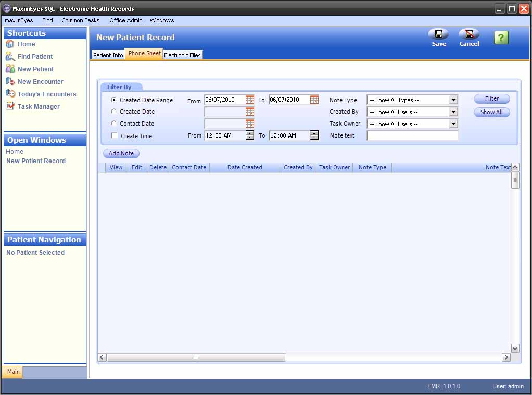Image resolution: width=532 pixels, height=395 pixels.
Task: Expand the Note Type dropdown
Action: 453,100
